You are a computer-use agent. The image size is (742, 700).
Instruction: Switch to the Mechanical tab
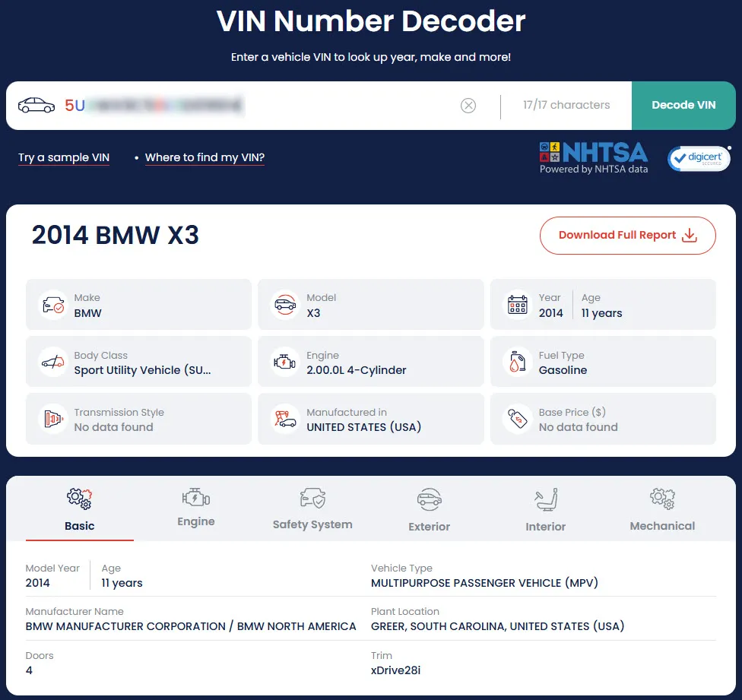click(662, 509)
